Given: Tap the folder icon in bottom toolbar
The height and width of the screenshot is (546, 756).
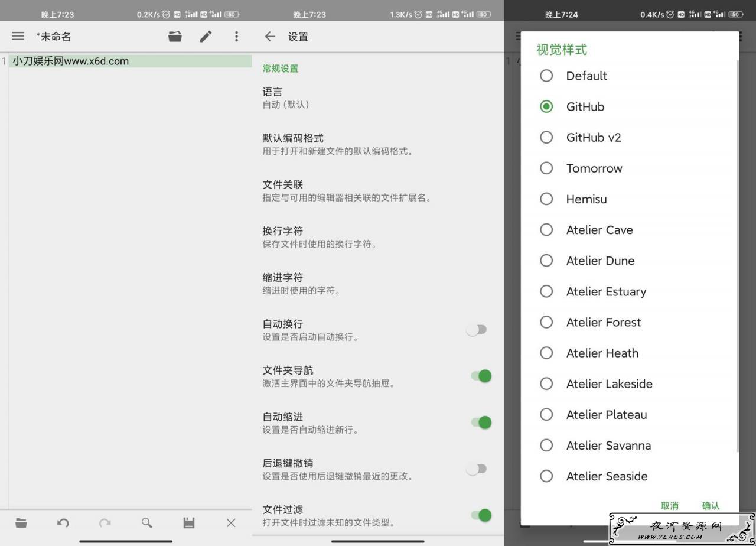Looking at the screenshot, I should [x=21, y=522].
